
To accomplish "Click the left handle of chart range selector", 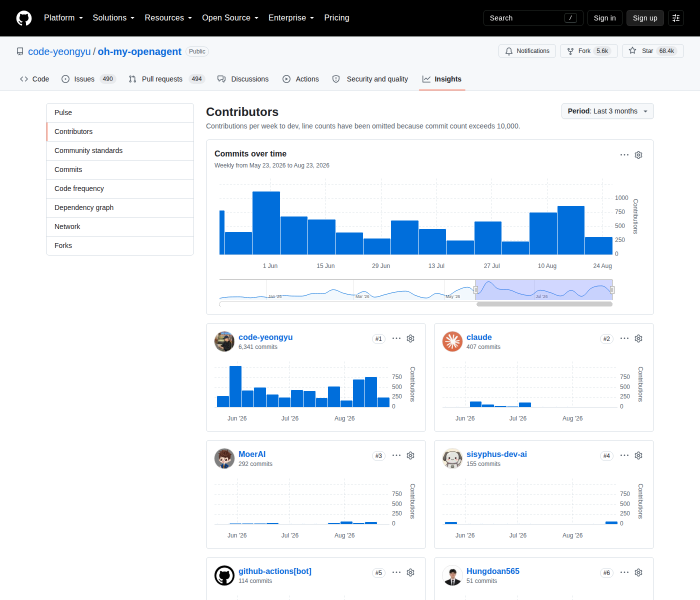I will pyautogui.click(x=475, y=289).
